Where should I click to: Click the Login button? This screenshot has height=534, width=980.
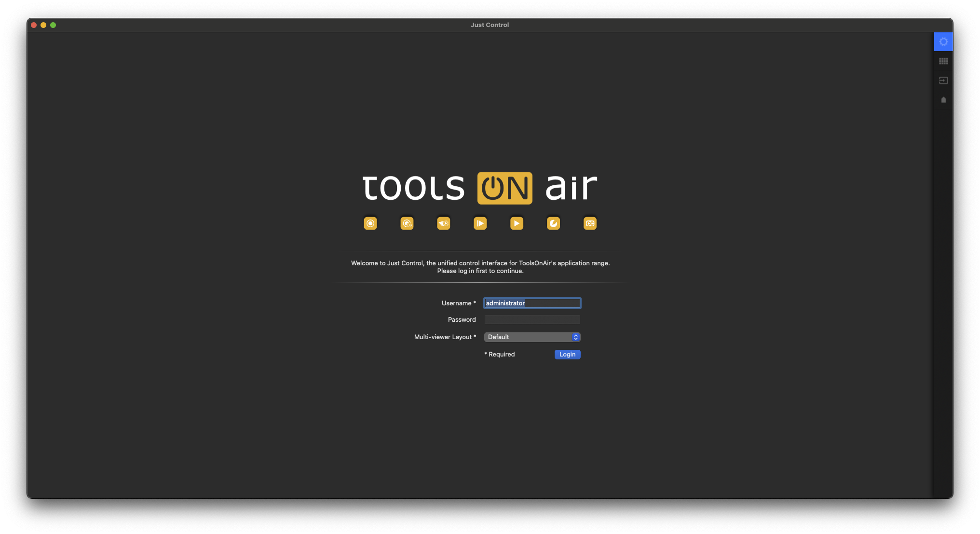tap(567, 355)
